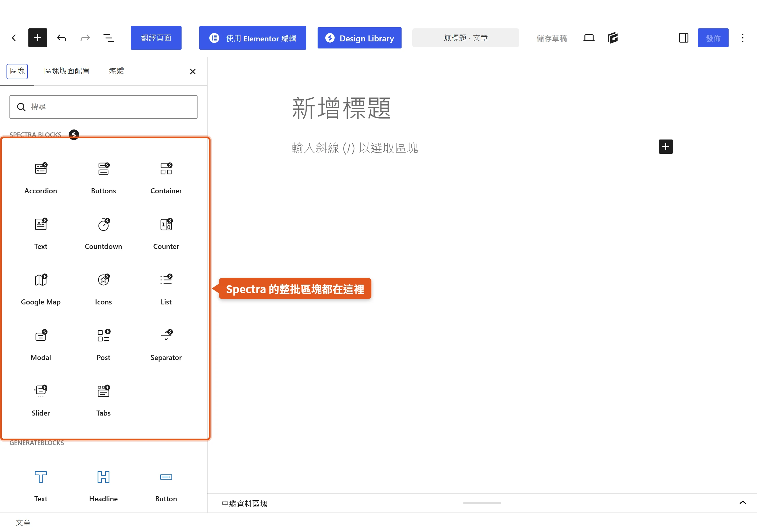The height and width of the screenshot is (532, 757).
Task: Focus the 搜尋 block search field
Action: point(103,107)
